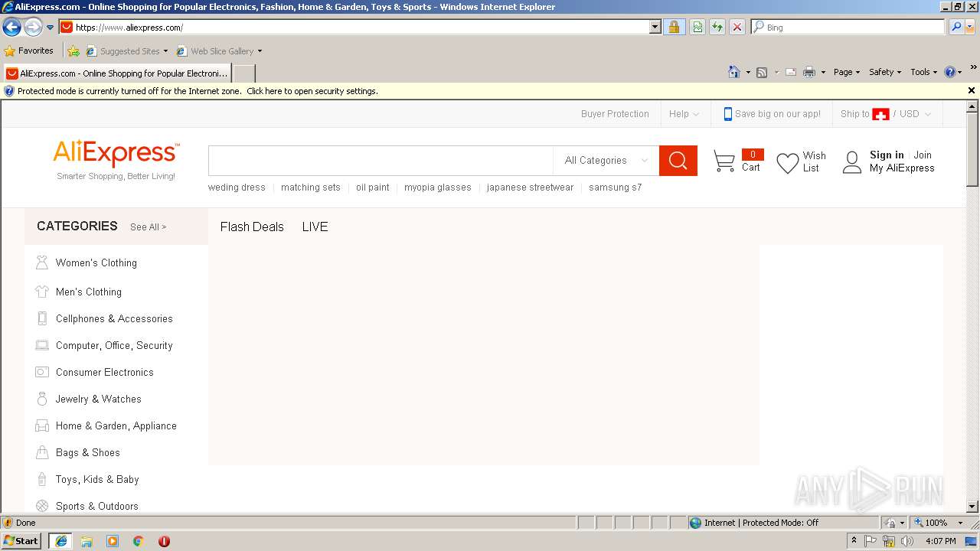Click the AliExpress logo
980x551 pixels.
click(x=116, y=154)
